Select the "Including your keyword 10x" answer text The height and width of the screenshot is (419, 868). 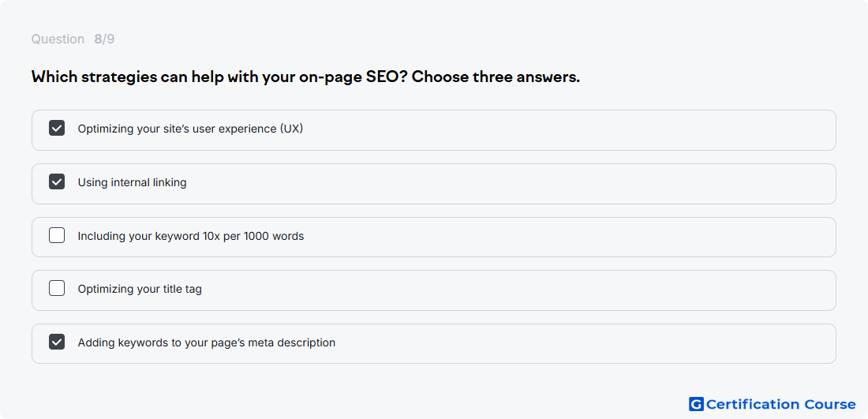click(190, 236)
